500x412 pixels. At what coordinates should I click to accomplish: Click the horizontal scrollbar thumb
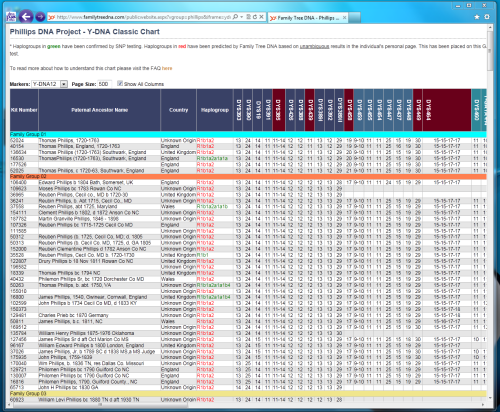coord(100,405)
